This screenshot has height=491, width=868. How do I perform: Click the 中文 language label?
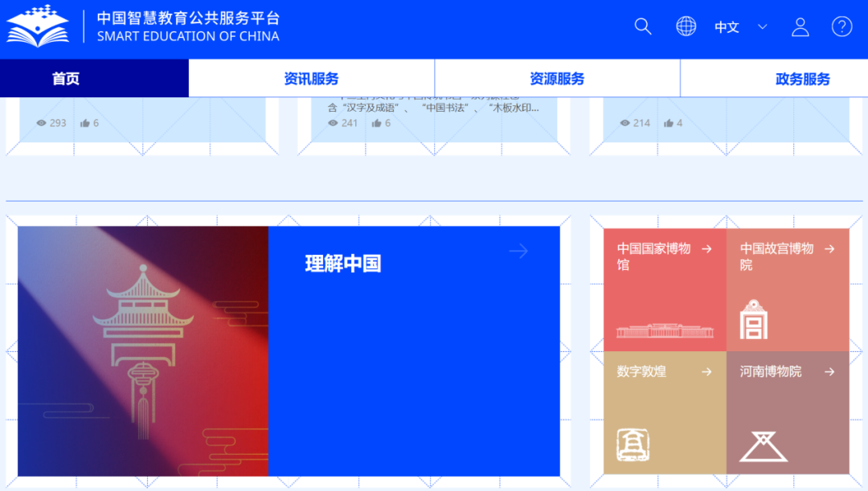tap(727, 27)
